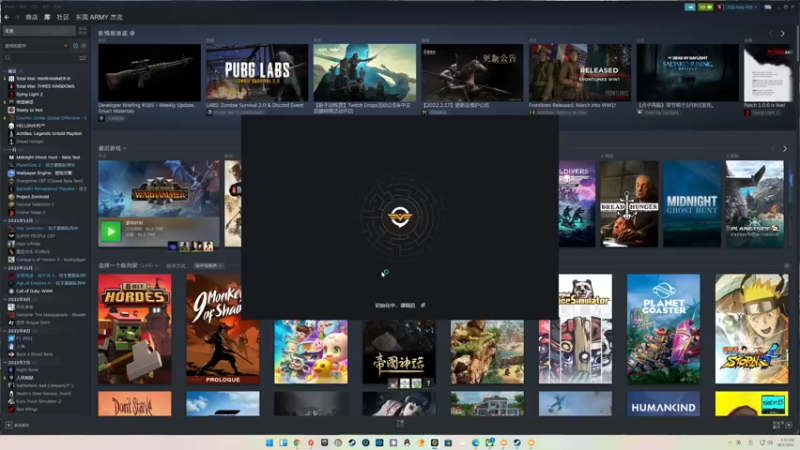
Task: Open the 商店 store tab
Action: point(32,17)
